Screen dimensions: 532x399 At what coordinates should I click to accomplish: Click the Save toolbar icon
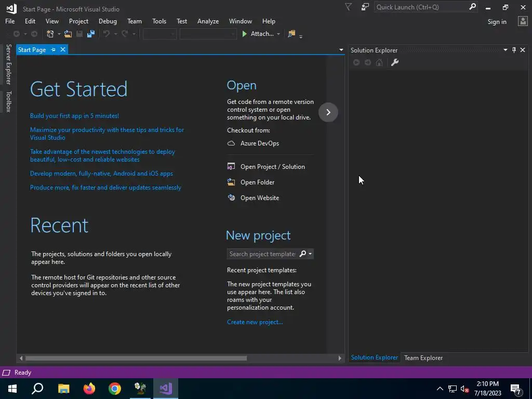pos(79,34)
